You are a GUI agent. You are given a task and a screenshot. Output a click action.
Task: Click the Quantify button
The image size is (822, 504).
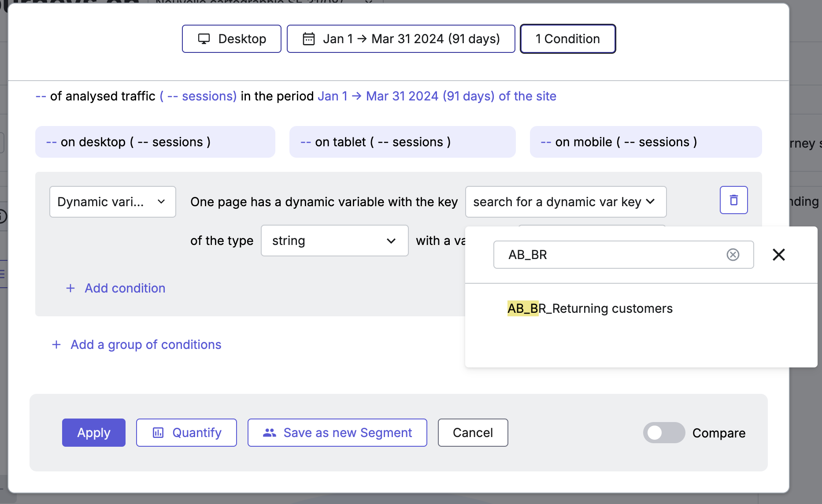click(x=186, y=433)
